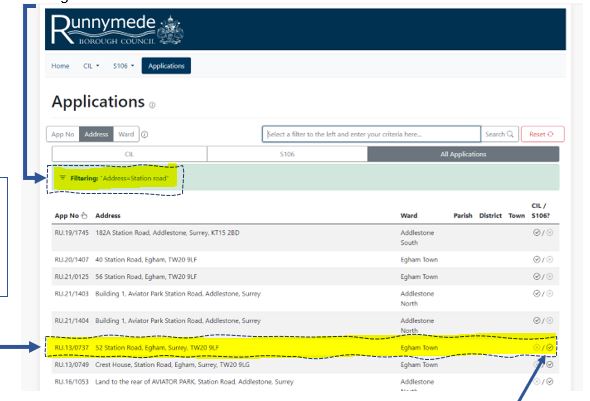Click info icon beside Applications heading
This screenshot has height=401, width=590.
(152, 105)
